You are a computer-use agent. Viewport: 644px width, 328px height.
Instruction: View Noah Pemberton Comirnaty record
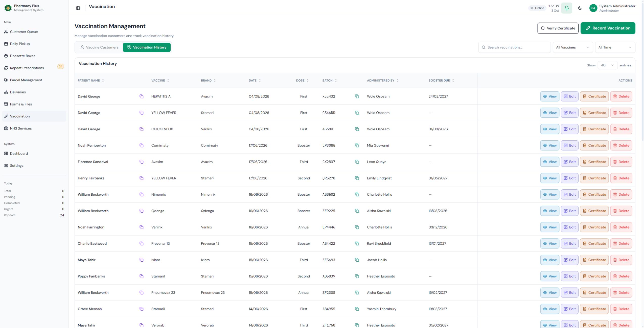coord(550,145)
